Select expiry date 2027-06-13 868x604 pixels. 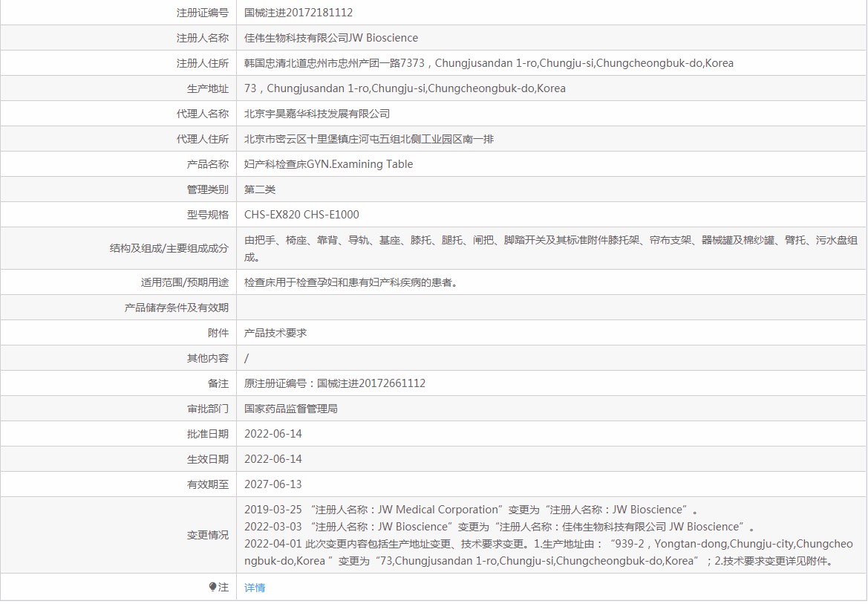(x=273, y=484)
